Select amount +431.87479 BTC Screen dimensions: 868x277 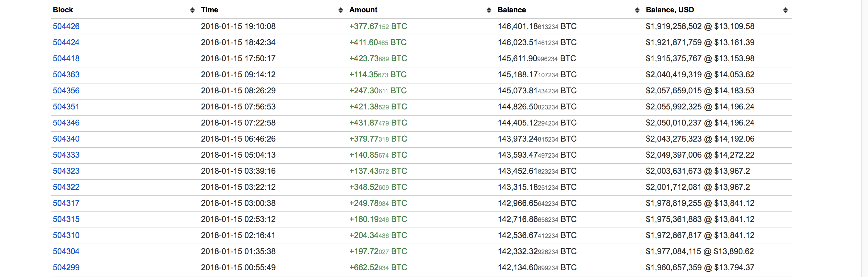pos(378,123)
